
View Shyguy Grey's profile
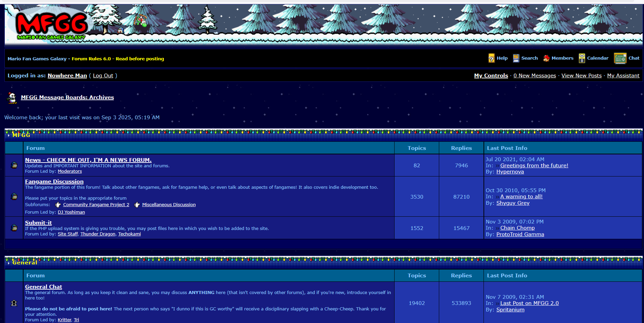click(513, 203)
